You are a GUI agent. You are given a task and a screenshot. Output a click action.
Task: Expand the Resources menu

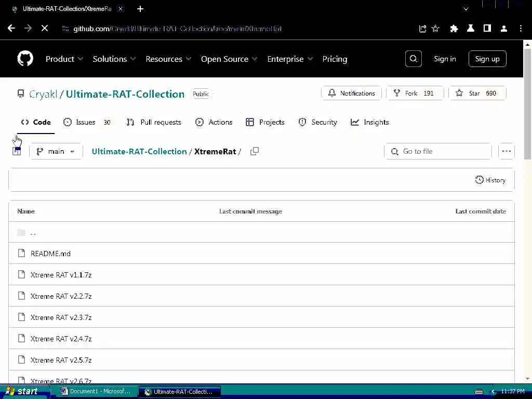click(168, 59)
